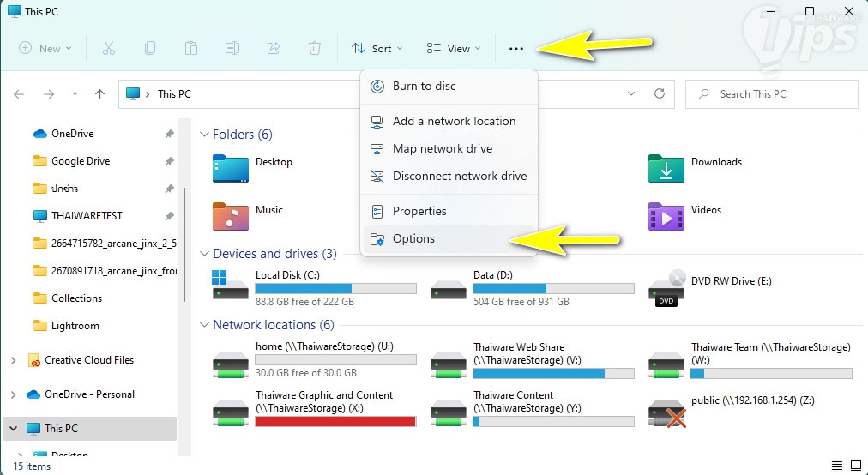Open 2670891718_arcane_jinx folder in sidebar

click(105, 271)
